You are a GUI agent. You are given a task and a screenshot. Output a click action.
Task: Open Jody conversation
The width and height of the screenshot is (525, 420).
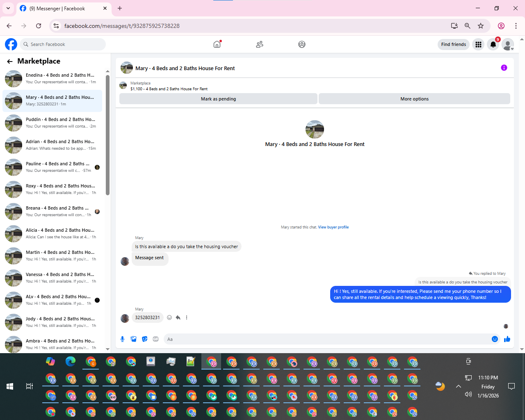(52, 322)
